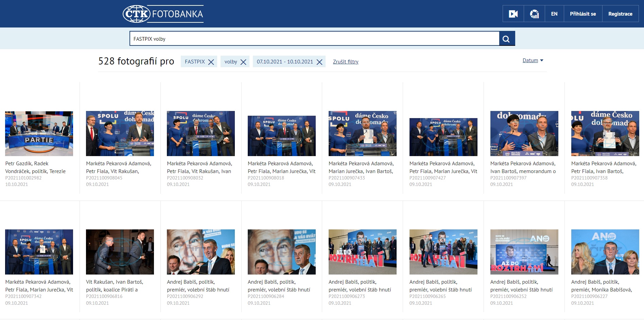The height and width of the screenshot is (320, 644).
Task: Click Zrušit filtry to clear filters
Action: [346, 62]
